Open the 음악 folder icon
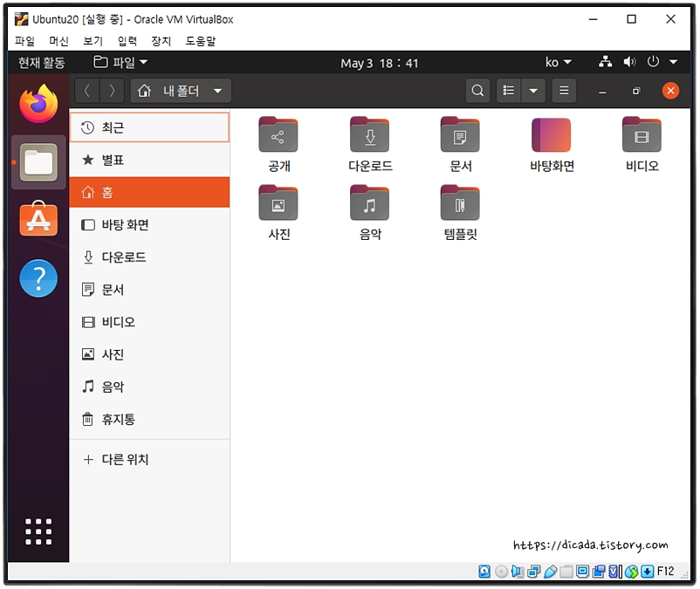700x589 pixels. pyautogui.click(x=370, y=203)
